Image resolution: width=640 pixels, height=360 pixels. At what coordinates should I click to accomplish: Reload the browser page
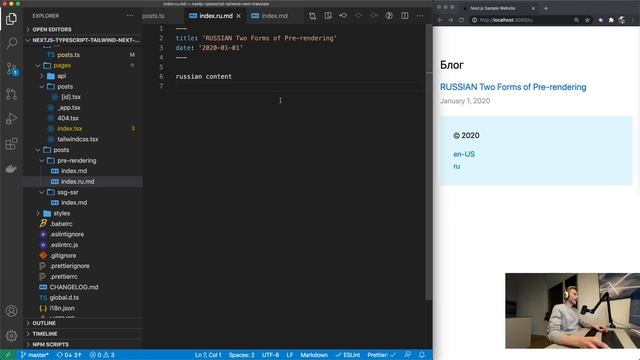(x=461, y=20)
